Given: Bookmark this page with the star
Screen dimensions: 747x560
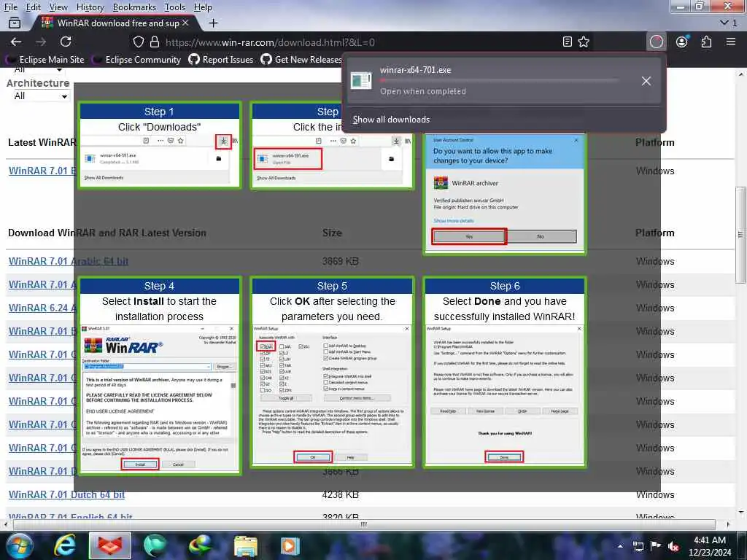Looking at the screenshot, I should (x=584, y=42).
